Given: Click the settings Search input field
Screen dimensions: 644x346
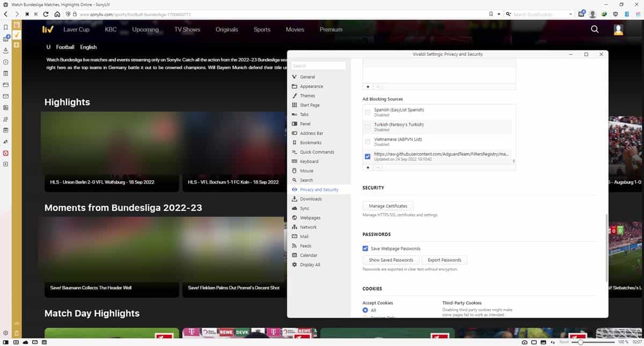Looking at the screenshot, I should (x=318, y=65).
